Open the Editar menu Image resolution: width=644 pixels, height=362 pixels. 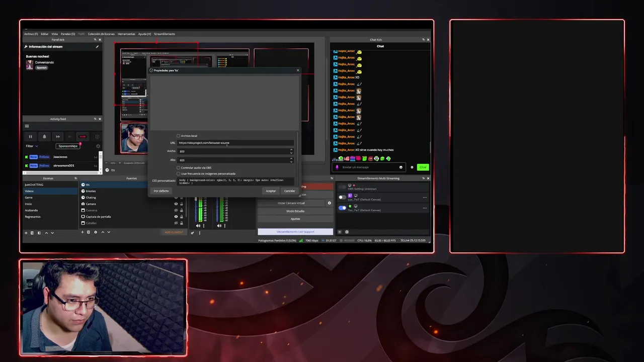pos(44,34)
